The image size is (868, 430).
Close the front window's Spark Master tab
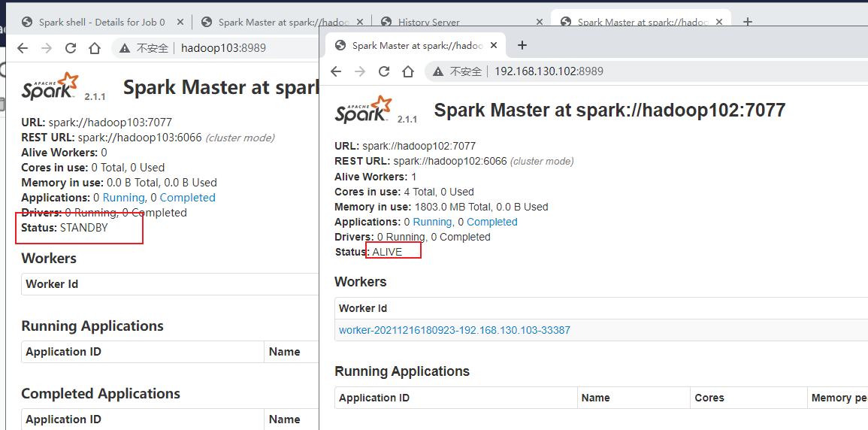pos(494,46)
